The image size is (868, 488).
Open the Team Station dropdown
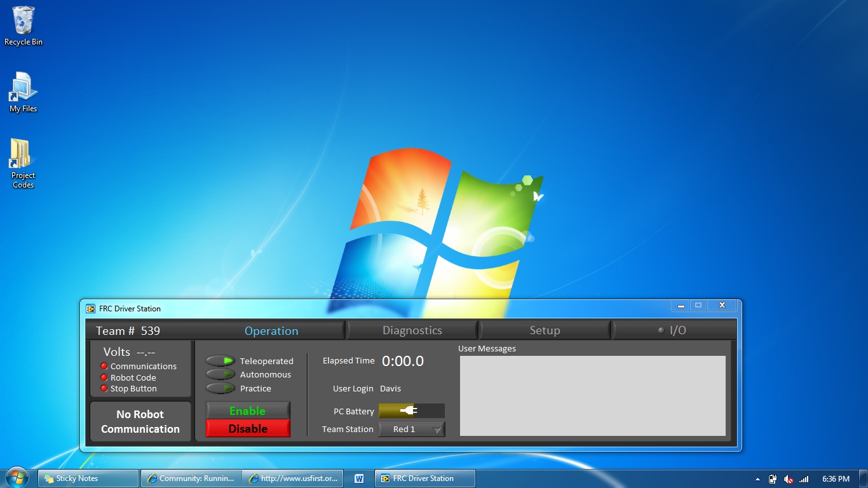pyautogui.click(x=412, y=429)
